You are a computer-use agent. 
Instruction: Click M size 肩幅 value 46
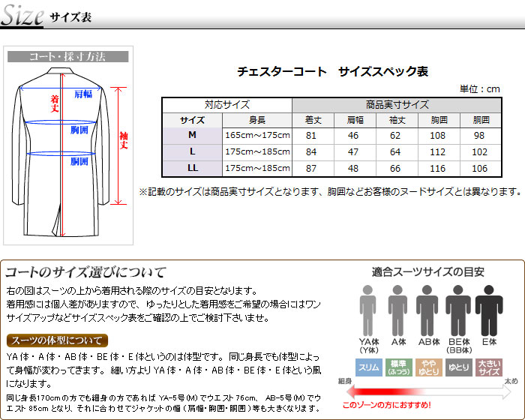coord(353,136)
